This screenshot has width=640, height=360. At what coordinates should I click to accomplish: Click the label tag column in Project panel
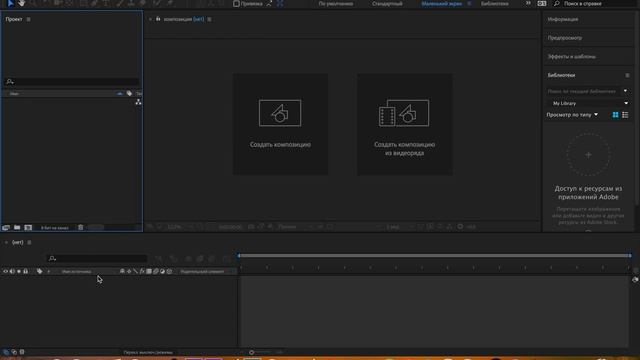pos(129,93)
